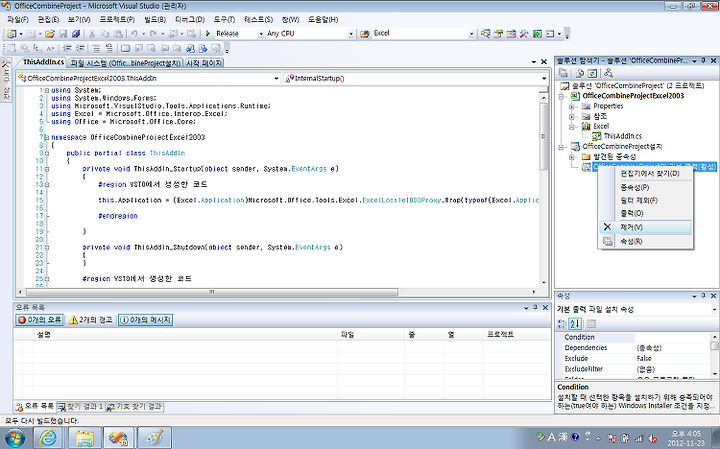Screen dimensions: 720x449
Task: Open Solution Explorer from the toolbar icon
Action: coord(485,34)
